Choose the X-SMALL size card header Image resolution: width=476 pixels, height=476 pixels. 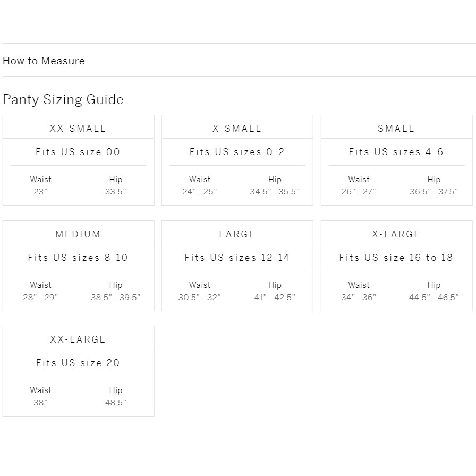coord(237,129)
